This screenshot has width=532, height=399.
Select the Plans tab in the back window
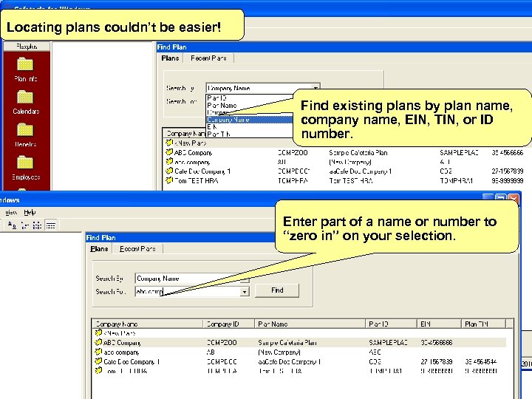coord(170,58)
